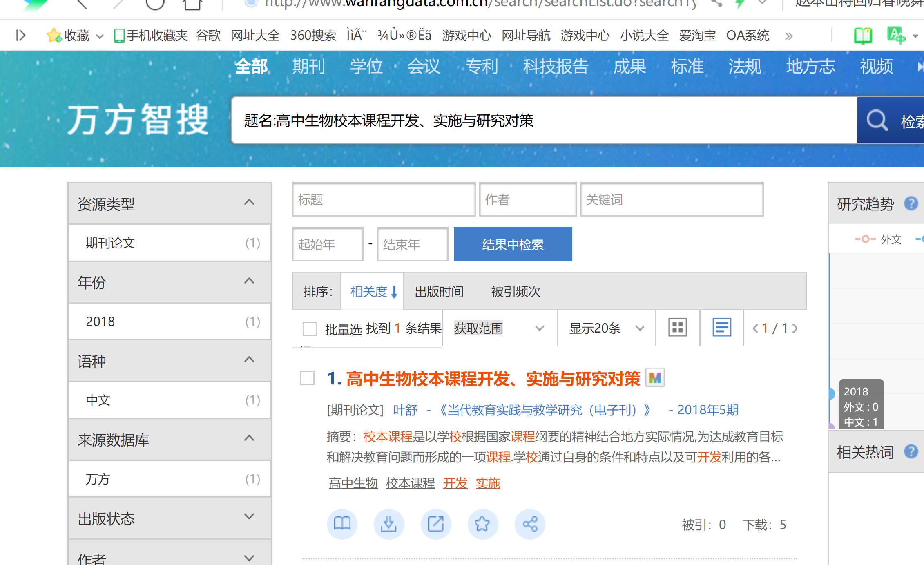Go to next results page arrow
The width and height of the screenshot is (924, 565).
795,328
